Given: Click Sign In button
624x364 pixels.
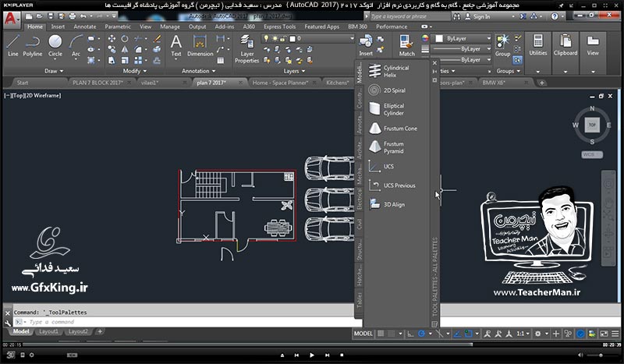Looking at the screenshot, I should pos(478,16).
